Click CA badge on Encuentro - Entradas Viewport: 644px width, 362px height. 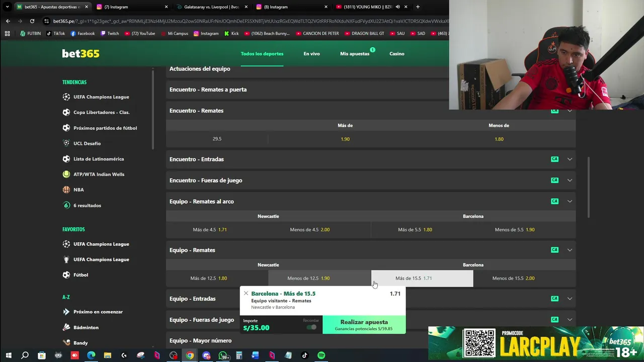click(554, 159)
